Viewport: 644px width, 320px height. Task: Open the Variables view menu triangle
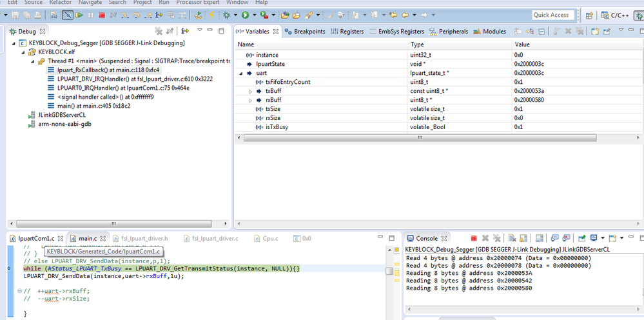[x=621, y=30]
